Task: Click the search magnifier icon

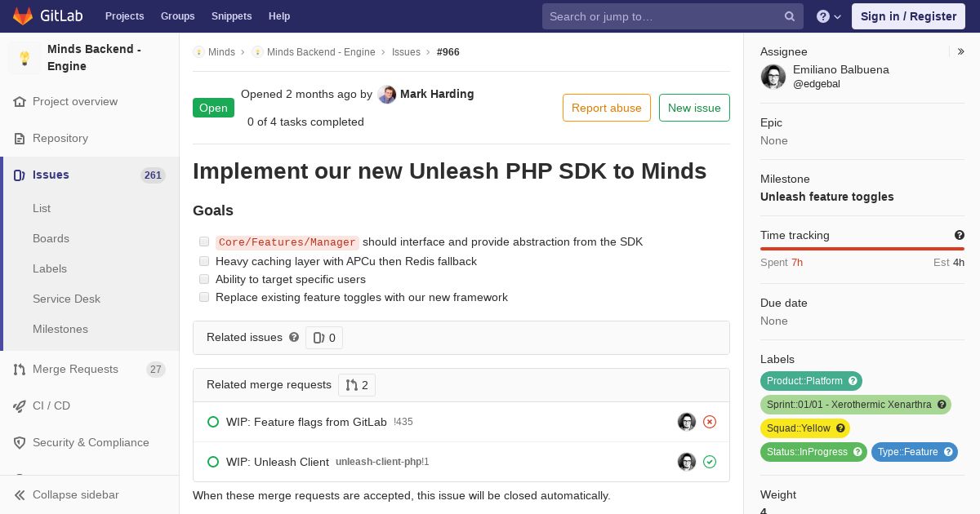Action: tap(790, 16)
